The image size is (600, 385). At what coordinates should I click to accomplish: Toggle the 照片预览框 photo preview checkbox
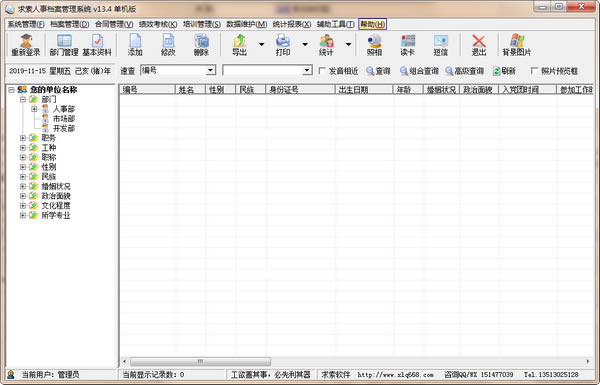[x=534, y=71]
